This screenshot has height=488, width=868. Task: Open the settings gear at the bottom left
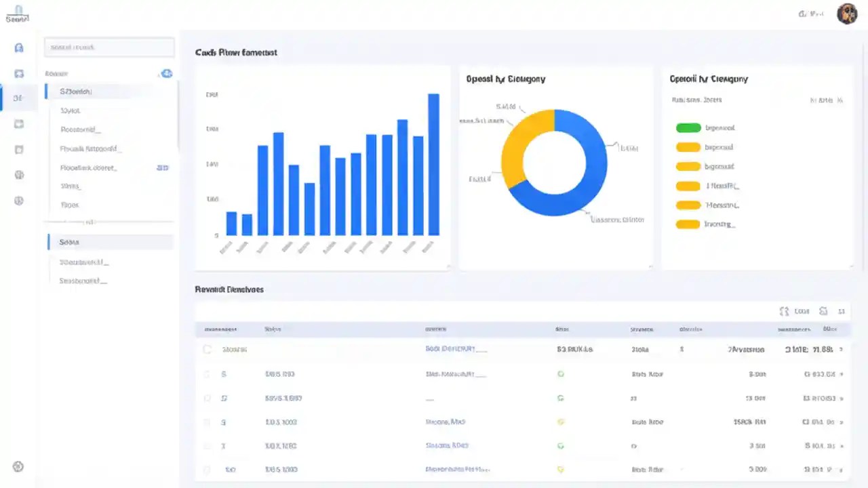tap(18, 466)
